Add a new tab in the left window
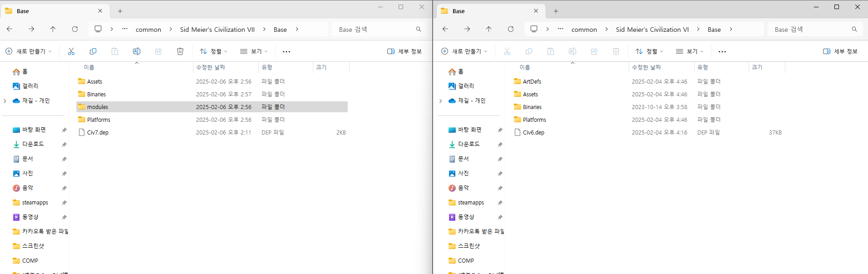Screen dimensions: 868x274 coord(120,11)
